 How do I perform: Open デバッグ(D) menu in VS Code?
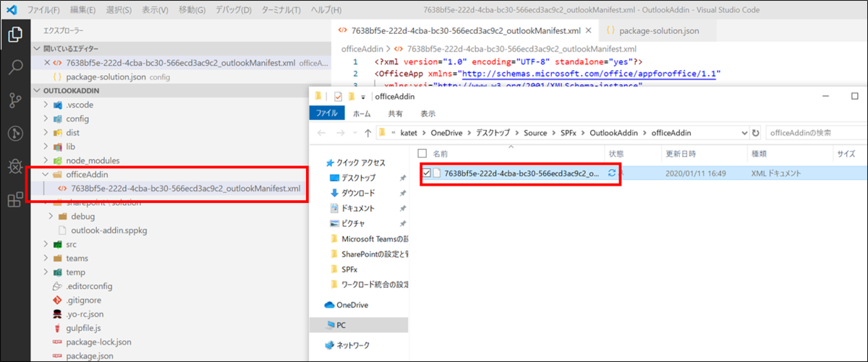[232, 11]
